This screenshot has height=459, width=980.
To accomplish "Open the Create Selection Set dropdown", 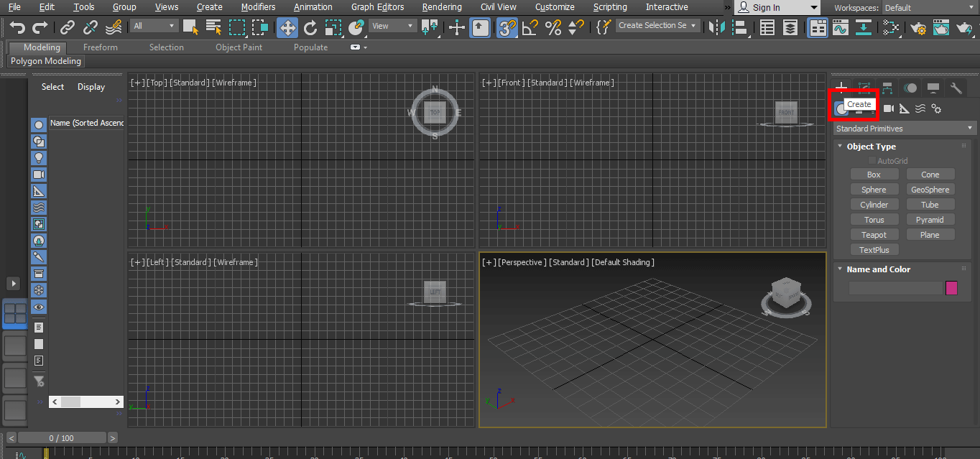I will 657,25.
